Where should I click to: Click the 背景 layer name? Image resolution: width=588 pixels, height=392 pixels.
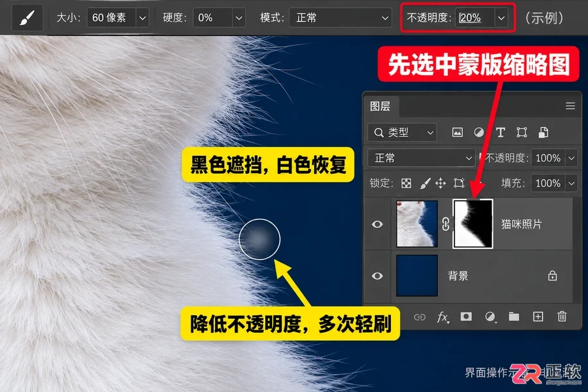pos(458,276)
